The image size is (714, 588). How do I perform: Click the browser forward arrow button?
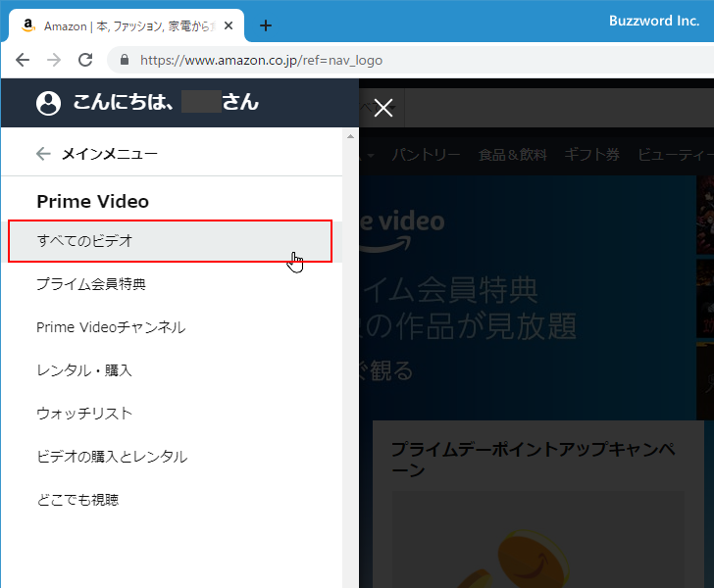54,60
